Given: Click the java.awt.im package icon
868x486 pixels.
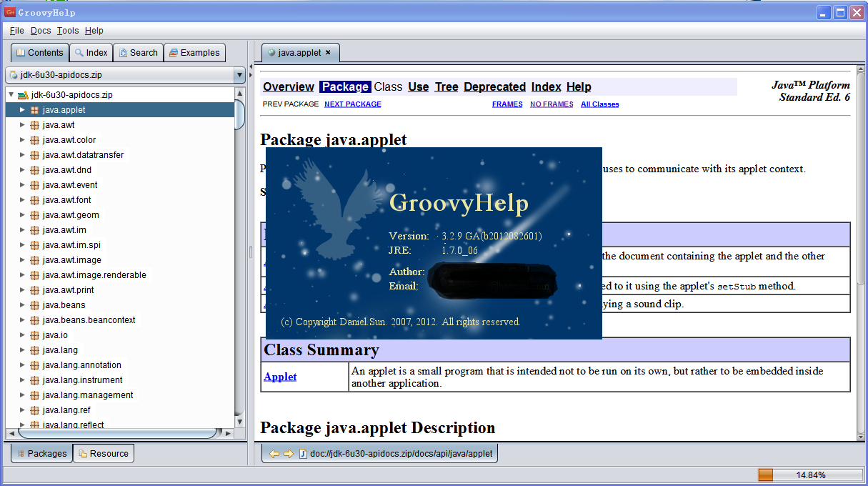Looking at the screenshot, I should pyautogui.click(x=34, y=230).
